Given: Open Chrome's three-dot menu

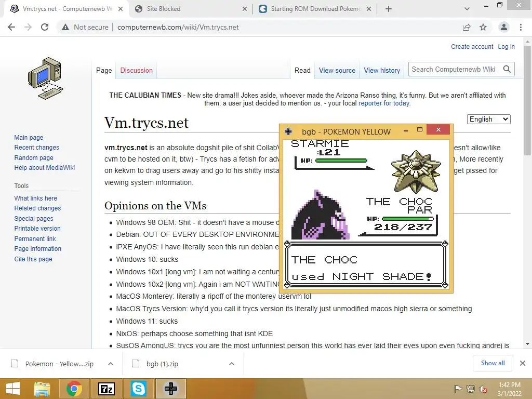Looking at the screenshot, I should pos(521,27).
